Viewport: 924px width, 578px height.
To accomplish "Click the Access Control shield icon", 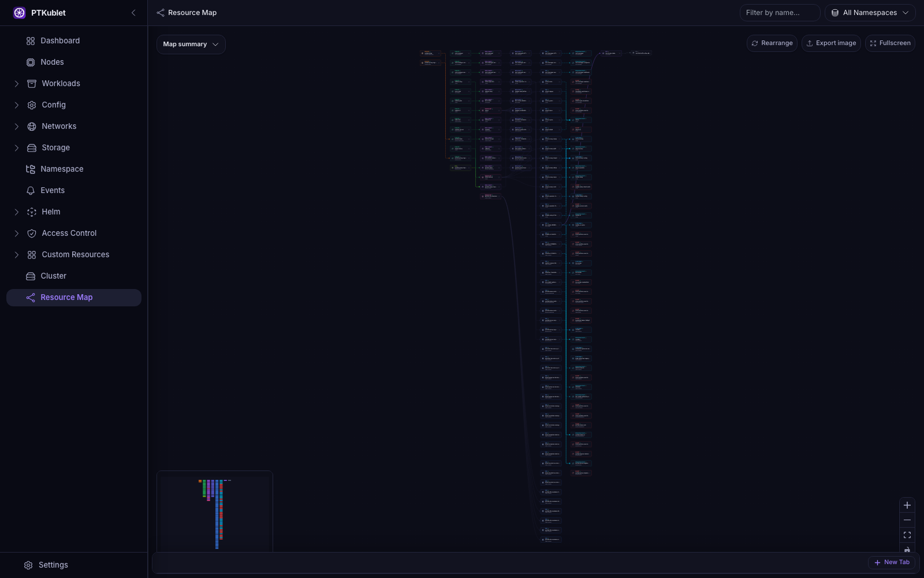I will (32, 234).
